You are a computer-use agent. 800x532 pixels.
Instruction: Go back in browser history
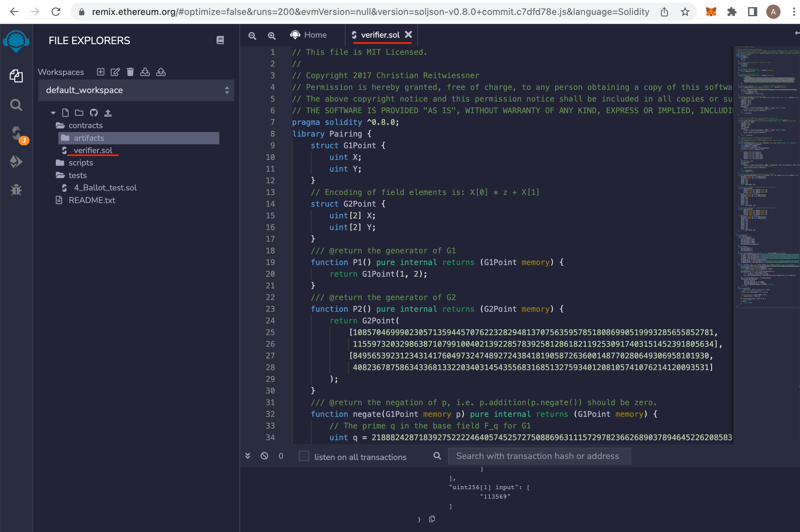(14, 12)
